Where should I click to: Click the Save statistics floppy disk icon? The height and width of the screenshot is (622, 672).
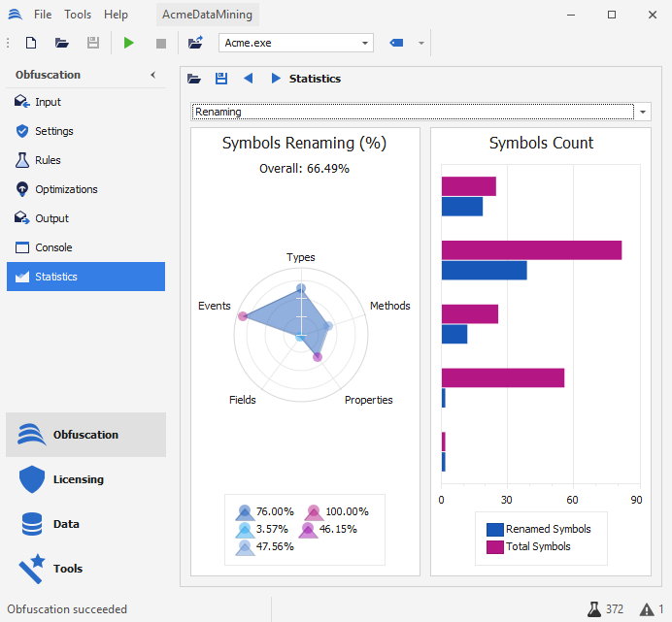[221, 79]
